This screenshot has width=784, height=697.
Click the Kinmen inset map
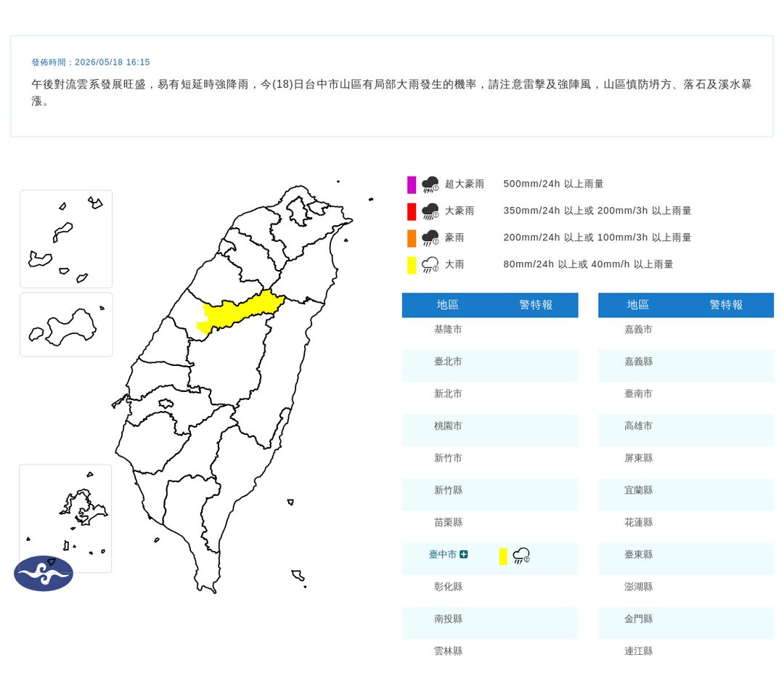point(66,325)
